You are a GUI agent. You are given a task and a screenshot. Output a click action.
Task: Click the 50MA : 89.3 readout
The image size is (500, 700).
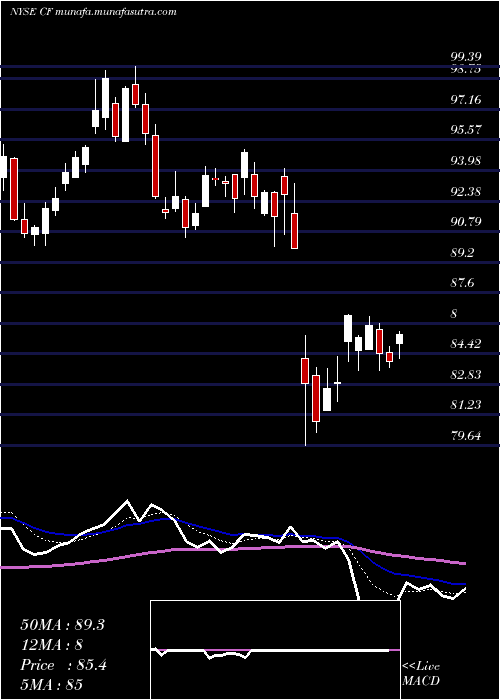tap(62, 625)
